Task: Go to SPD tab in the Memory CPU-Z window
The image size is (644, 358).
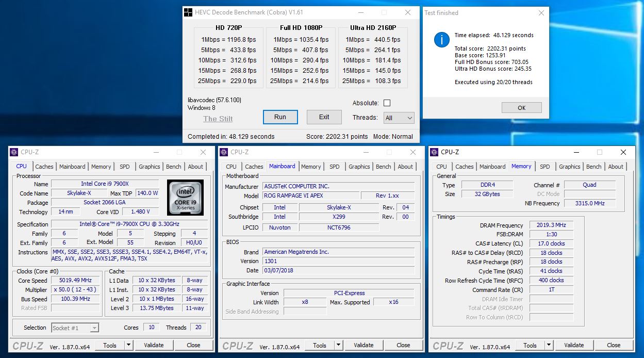Action: (545, 167)
